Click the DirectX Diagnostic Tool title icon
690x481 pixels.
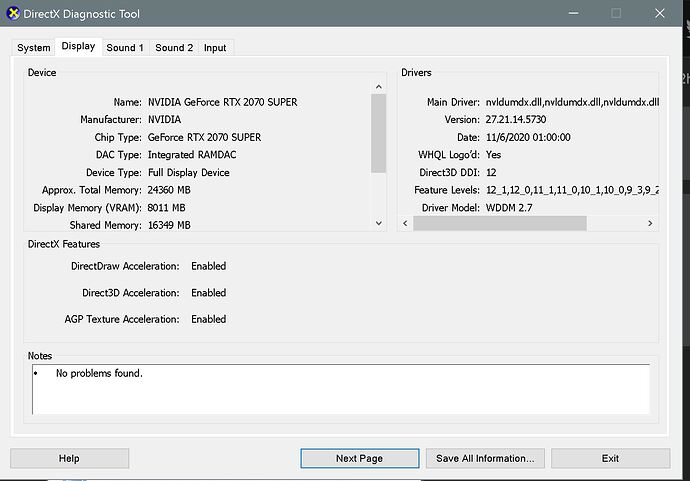[x=13, y=14]
